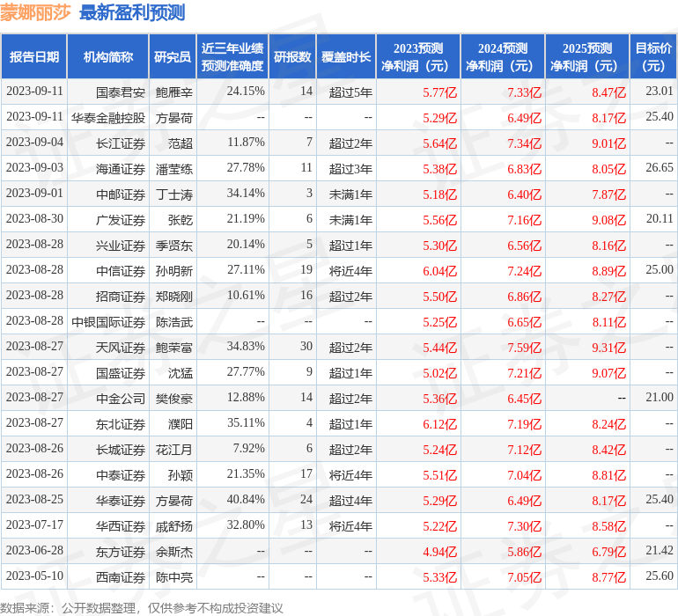
Task: Select the 2023预测净利润 column header
Action: [418, 56]
